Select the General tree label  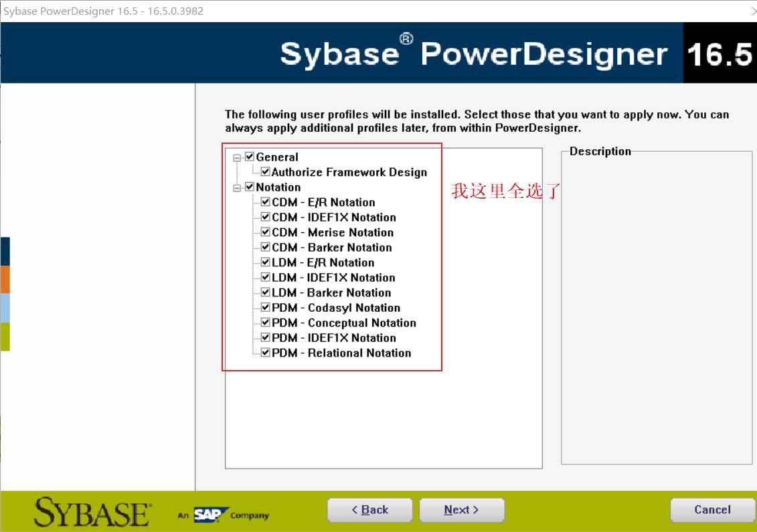tap(277, 157)
